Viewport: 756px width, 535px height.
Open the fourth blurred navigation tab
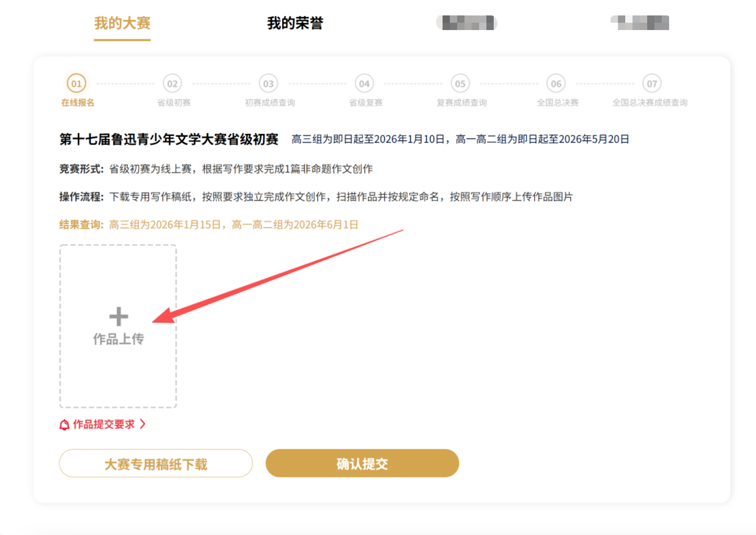click(x=640, y=23)
